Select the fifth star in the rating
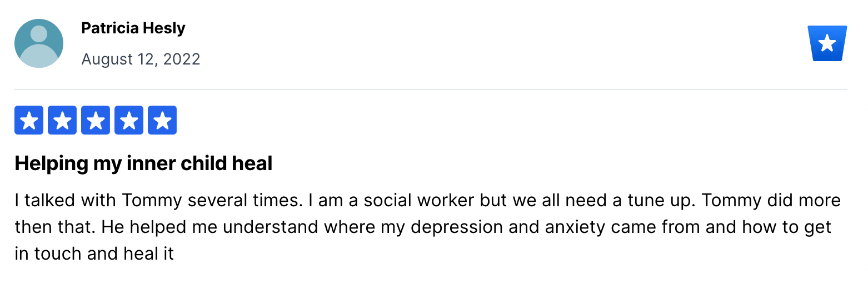 (x=162, y=120)
